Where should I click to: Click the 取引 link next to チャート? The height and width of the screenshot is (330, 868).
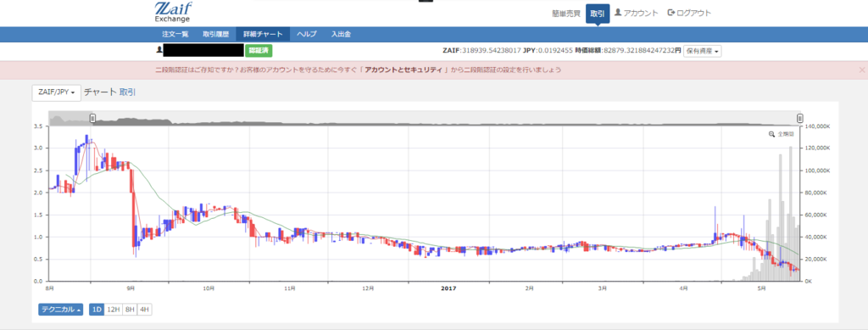click(127, 92)
